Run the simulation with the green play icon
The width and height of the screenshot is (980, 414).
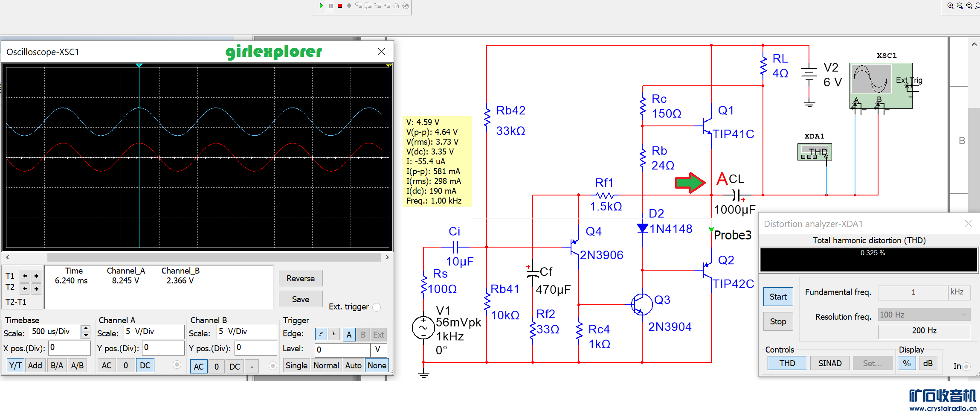tap(321, 6)
